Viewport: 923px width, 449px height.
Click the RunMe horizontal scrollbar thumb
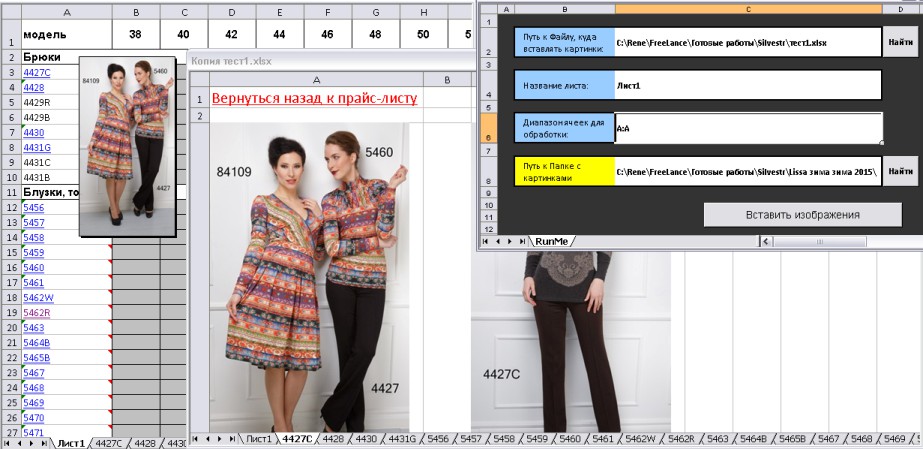click(819, 241)
